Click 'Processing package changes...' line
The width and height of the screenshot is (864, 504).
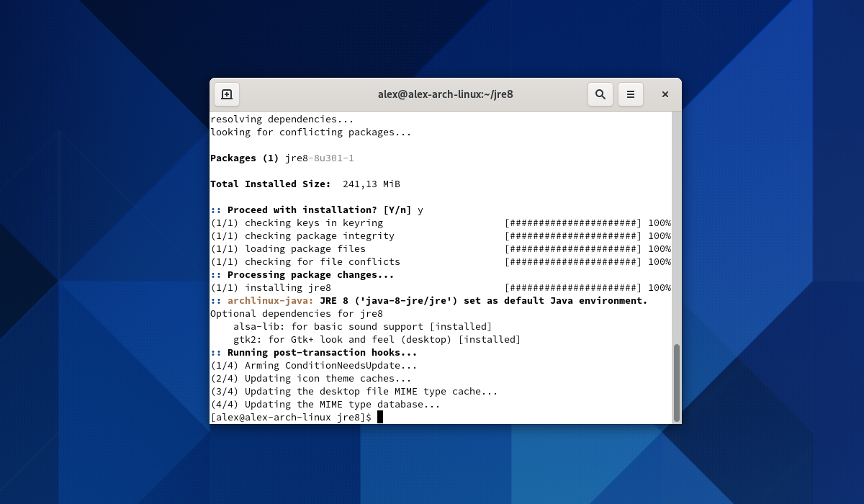pos(302,274)
